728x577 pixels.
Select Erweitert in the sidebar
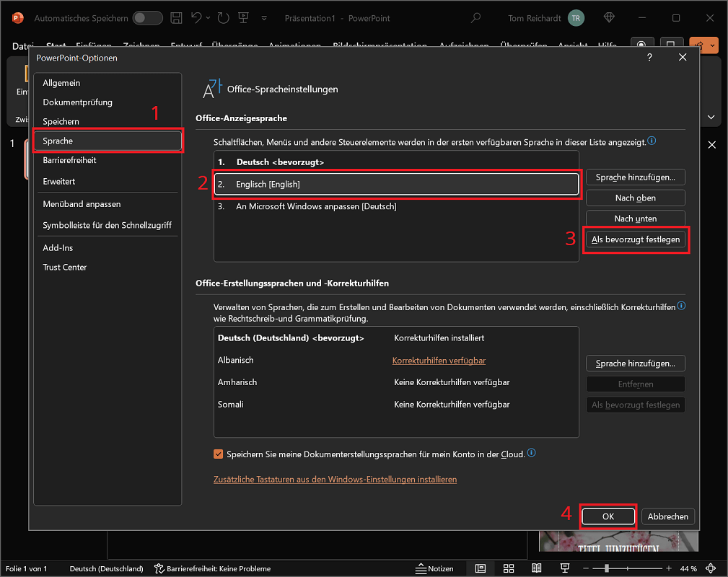108,182
